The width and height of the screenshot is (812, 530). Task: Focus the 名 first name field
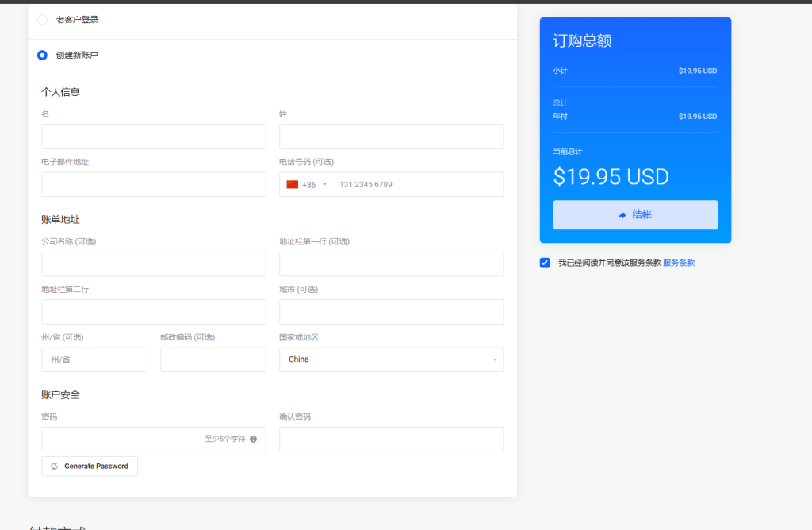point(153,136)
